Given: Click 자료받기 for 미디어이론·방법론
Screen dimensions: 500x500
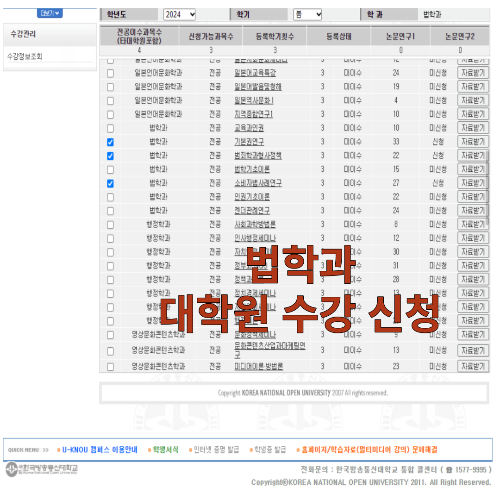Looking at the screenshot, I should (473, 366).
